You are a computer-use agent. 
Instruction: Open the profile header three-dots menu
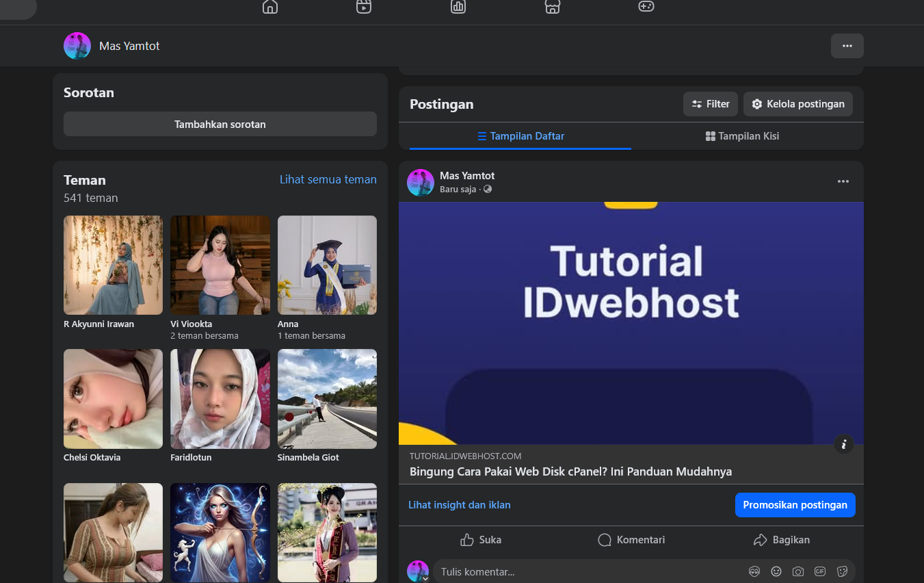point(847,46)
